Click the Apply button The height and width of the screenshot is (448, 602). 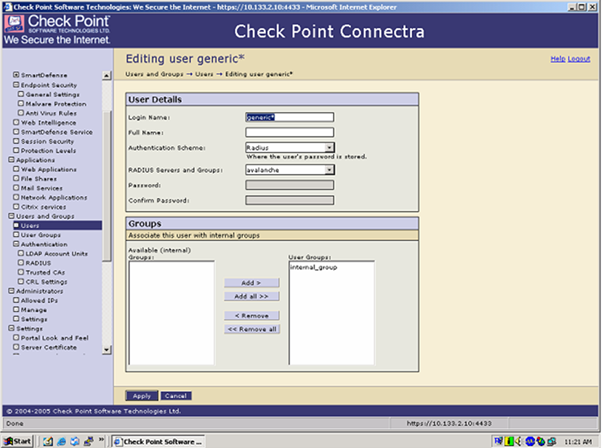[x=141, y=396]
